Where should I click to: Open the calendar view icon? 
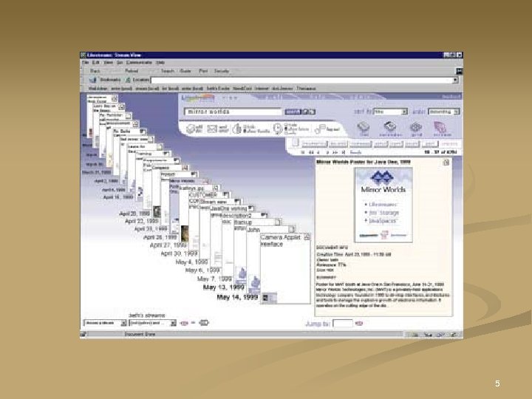coord(390,126)
